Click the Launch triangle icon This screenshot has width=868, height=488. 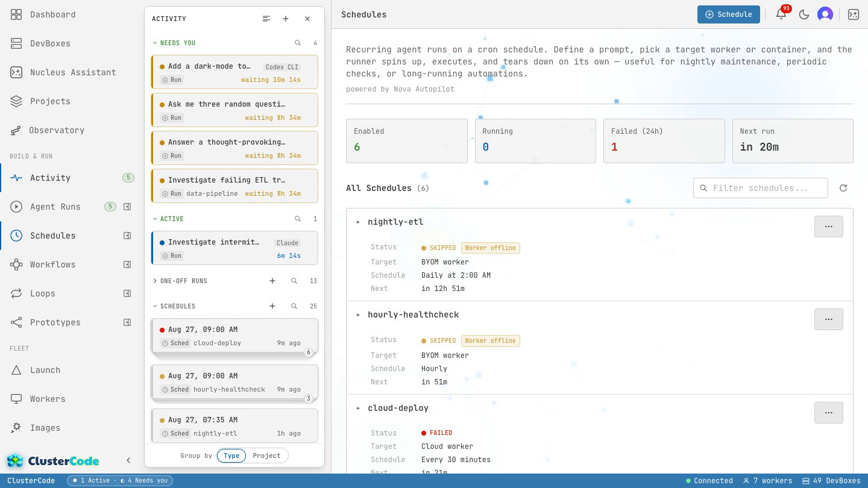(x=16, y=370)
